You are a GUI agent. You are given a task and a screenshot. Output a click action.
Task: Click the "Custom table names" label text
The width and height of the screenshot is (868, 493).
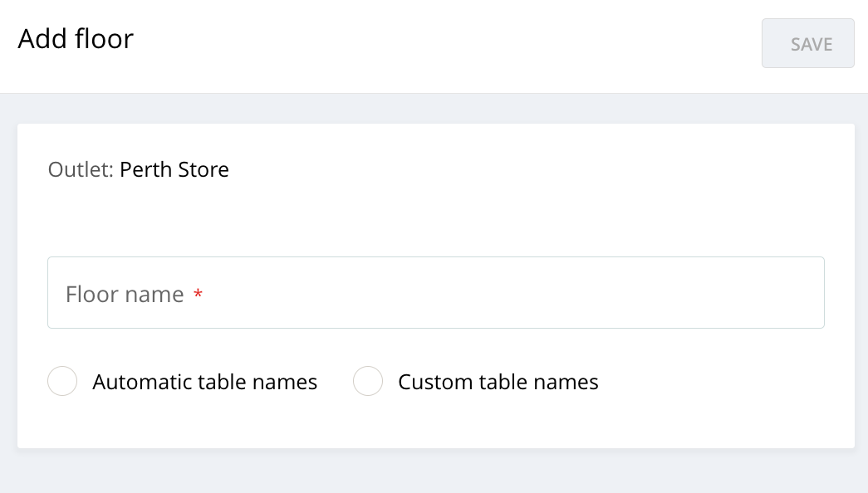click(x=498, y=382)
